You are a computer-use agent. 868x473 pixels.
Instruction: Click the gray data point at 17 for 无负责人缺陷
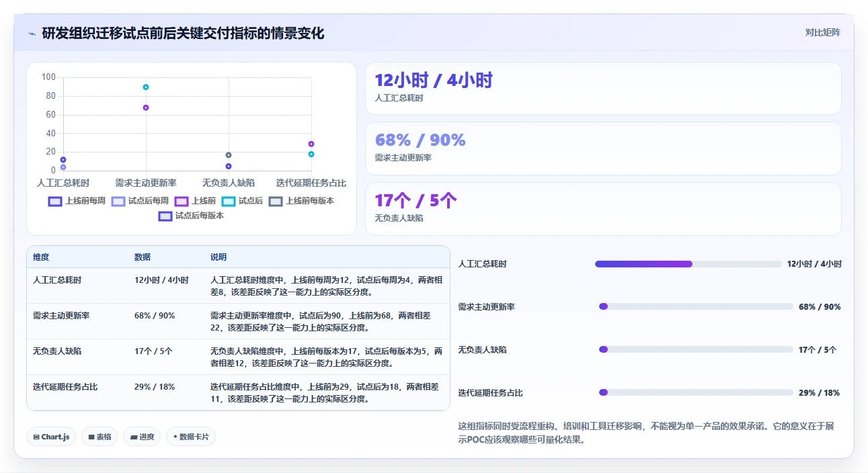(229, 155)
